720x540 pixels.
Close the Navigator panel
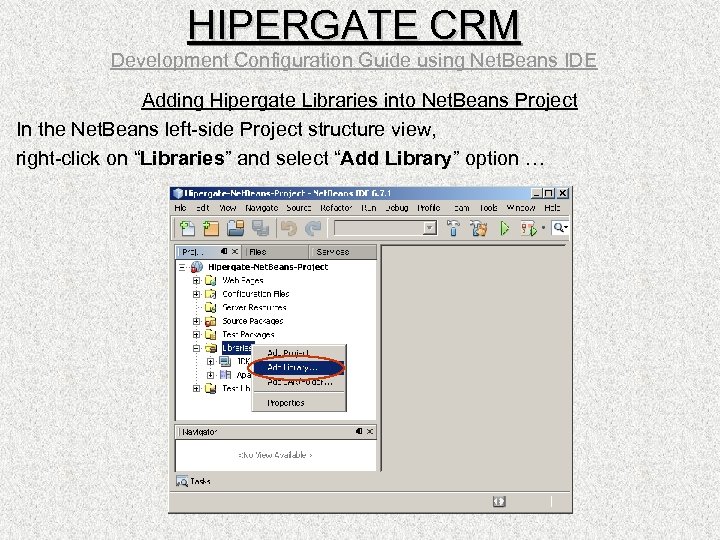[370, 431]
